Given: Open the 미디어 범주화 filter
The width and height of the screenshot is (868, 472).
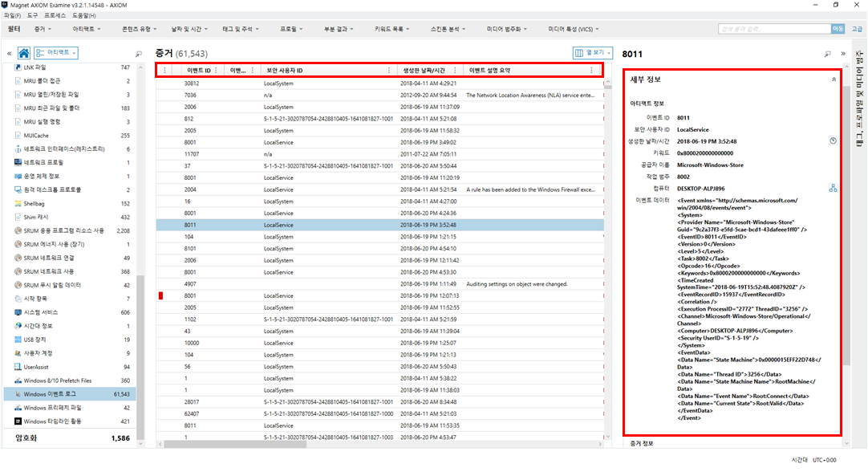Looking at the screenshot, I should (x=506, y=29).
